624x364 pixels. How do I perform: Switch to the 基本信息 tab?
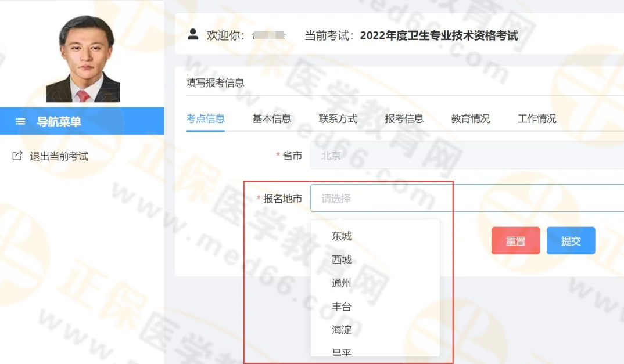pyautogui.click(x=270, y=118)
